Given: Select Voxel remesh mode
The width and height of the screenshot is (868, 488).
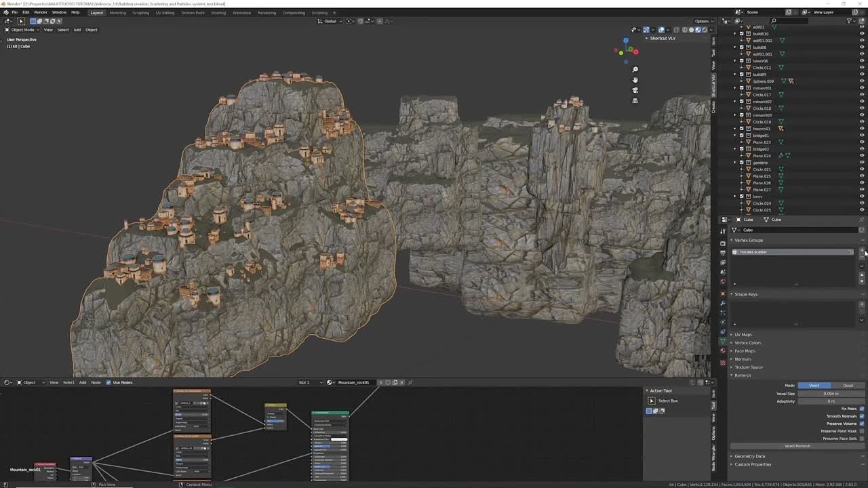Looking at the screenshot, I should coord(814,386).
